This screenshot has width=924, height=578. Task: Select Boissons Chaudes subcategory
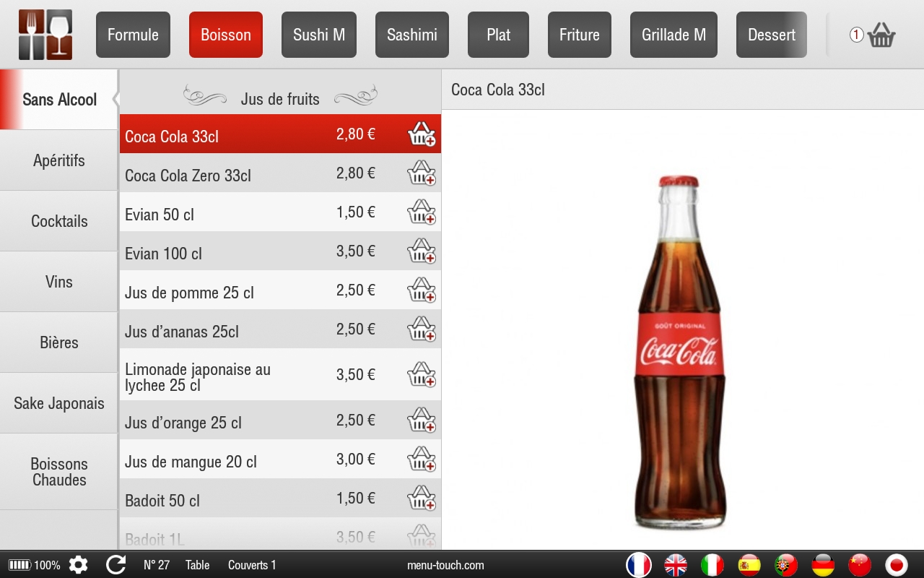tap(59, 472)
